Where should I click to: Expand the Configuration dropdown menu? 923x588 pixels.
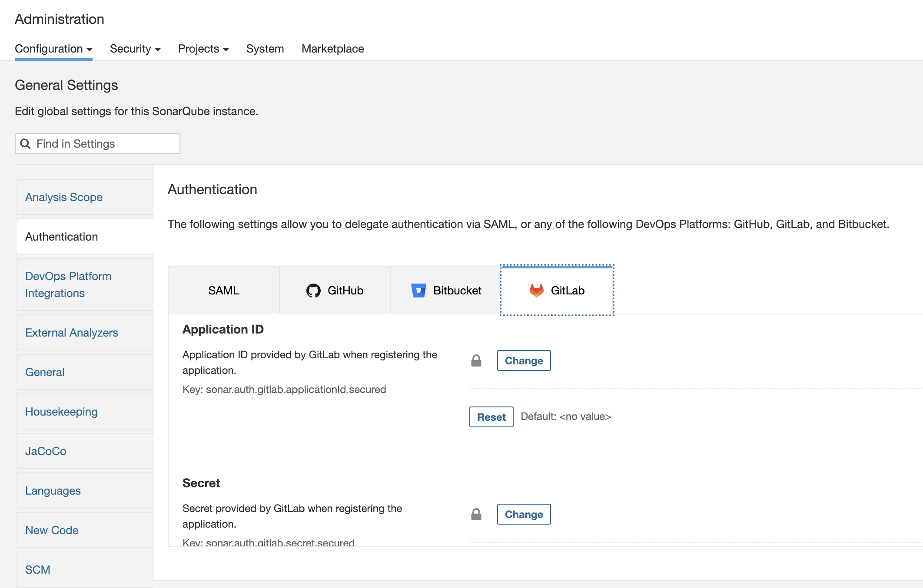53,49
